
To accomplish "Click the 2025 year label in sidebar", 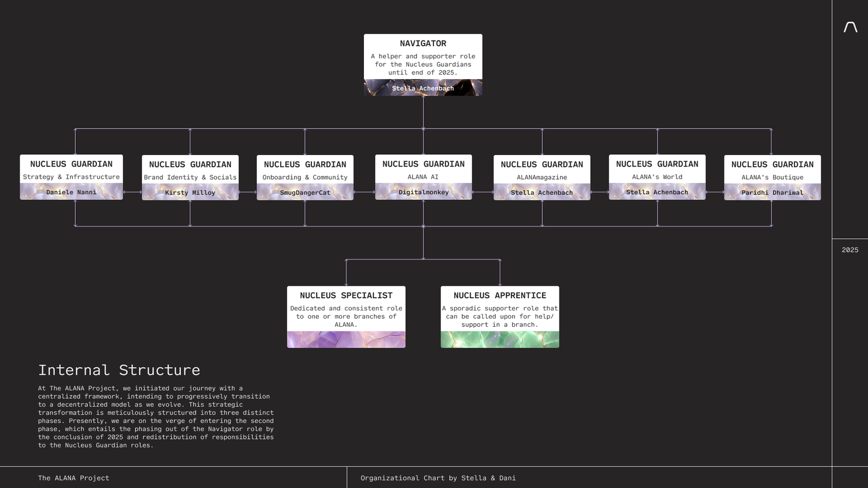I will tap(850, 250).
